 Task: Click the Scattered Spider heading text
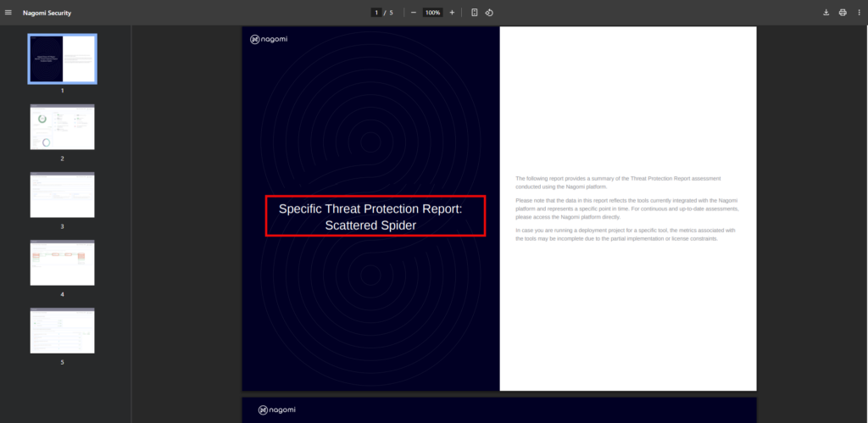point(370,225)
